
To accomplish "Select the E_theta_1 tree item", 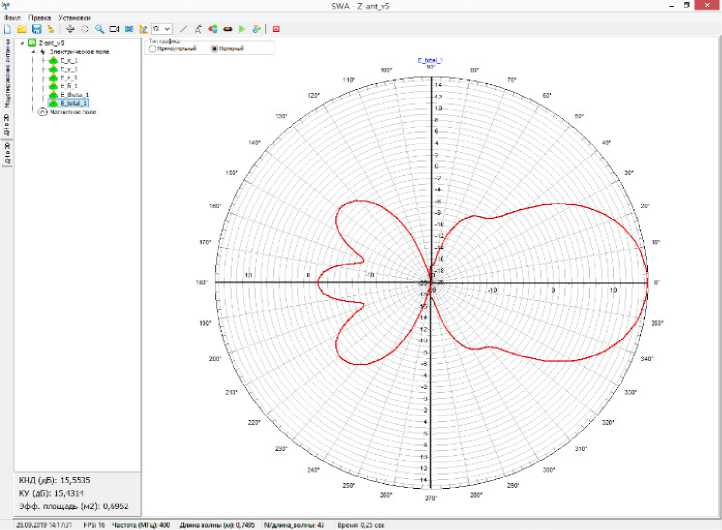I will point(74,95).
